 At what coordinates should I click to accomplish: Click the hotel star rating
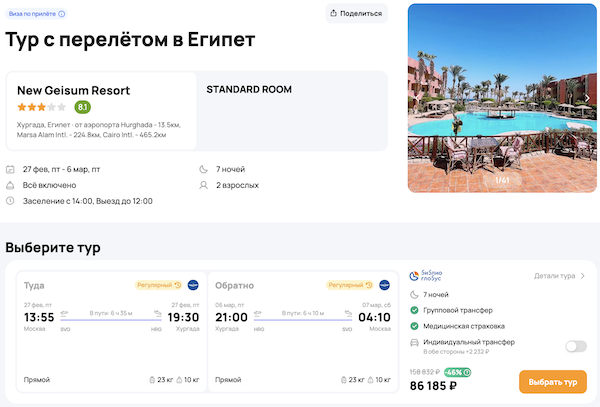coord(41,107)
